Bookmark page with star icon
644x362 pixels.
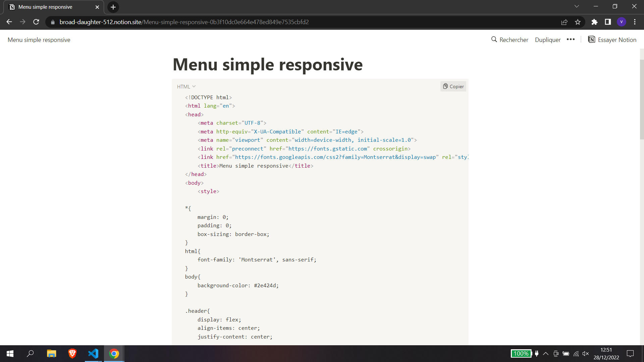pos(578,22)
